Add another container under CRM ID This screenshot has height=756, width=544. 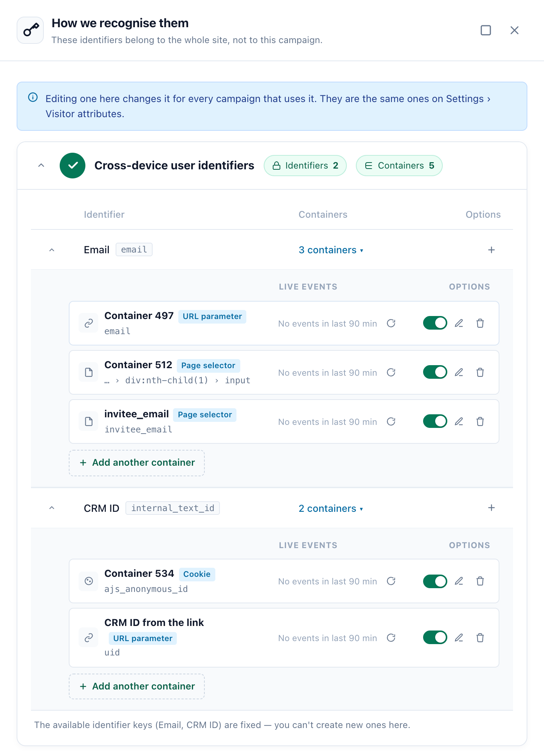point(137,686)
